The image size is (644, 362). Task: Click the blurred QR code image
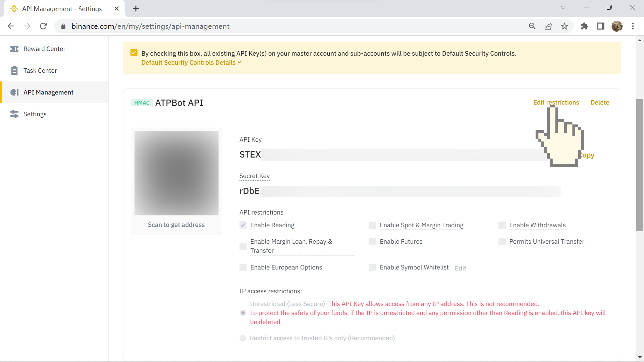(176, 173)
